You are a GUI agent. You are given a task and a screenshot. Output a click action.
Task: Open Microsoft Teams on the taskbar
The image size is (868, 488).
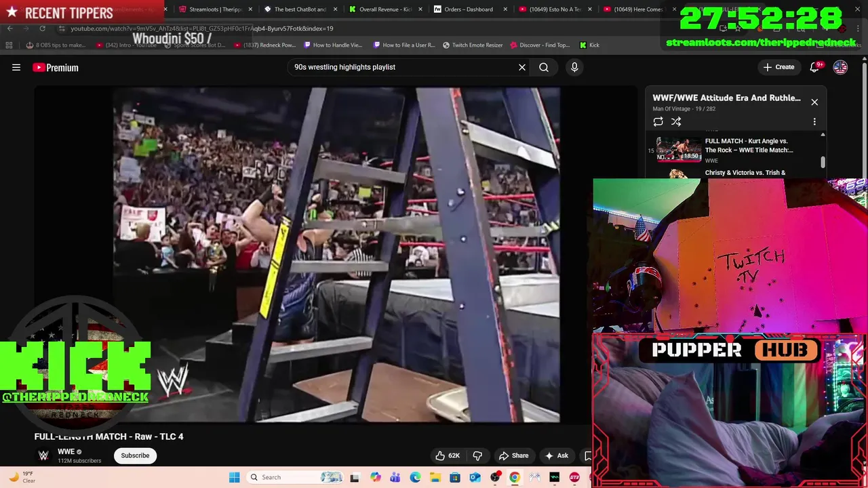pyautogui.click(x=395, y=477)
